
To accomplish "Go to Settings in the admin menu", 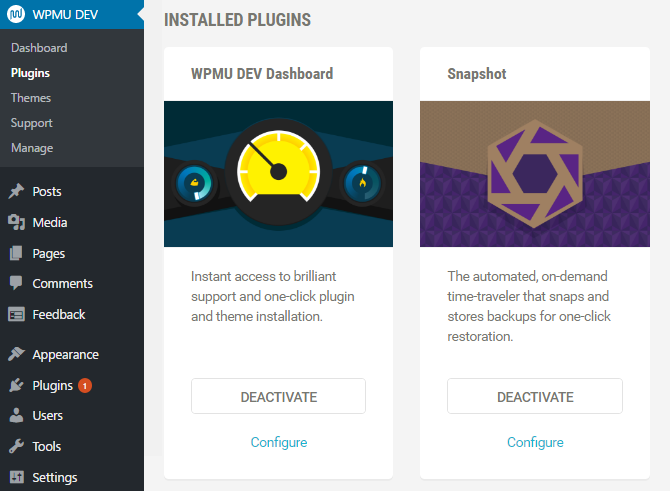I will click(55, 478).
